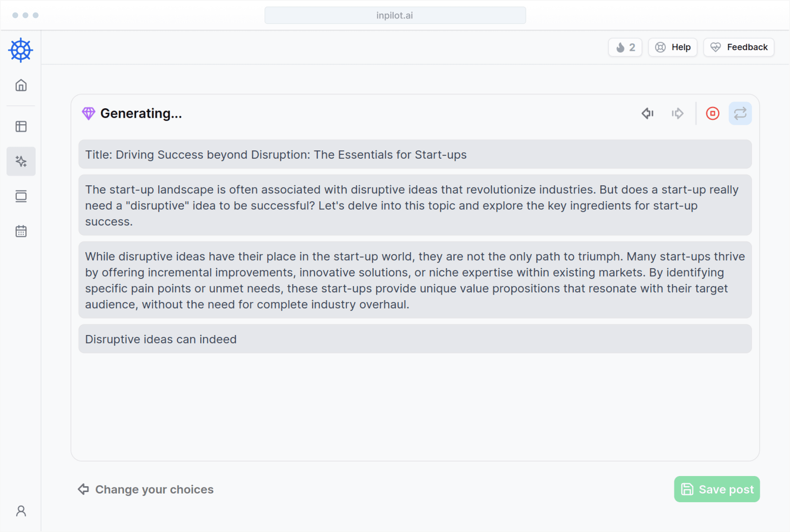
Task: Click the Regenerate/Refresh icon
Action: point(741,113)
